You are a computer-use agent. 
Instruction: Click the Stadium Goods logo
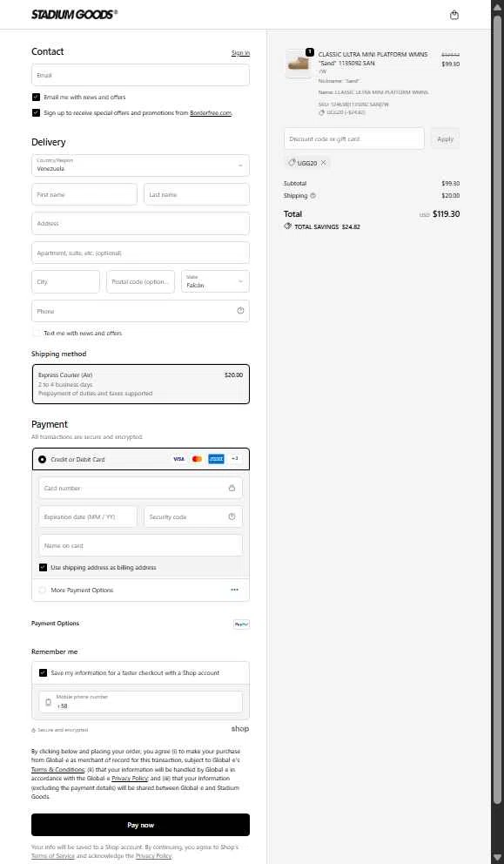(74, 15)
